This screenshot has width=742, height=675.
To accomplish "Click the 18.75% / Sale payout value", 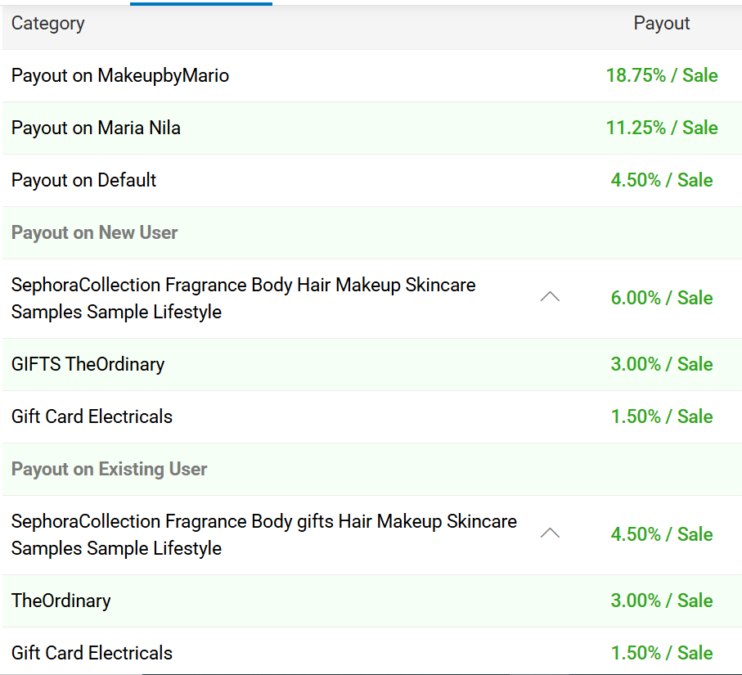I will pos(661,75).
